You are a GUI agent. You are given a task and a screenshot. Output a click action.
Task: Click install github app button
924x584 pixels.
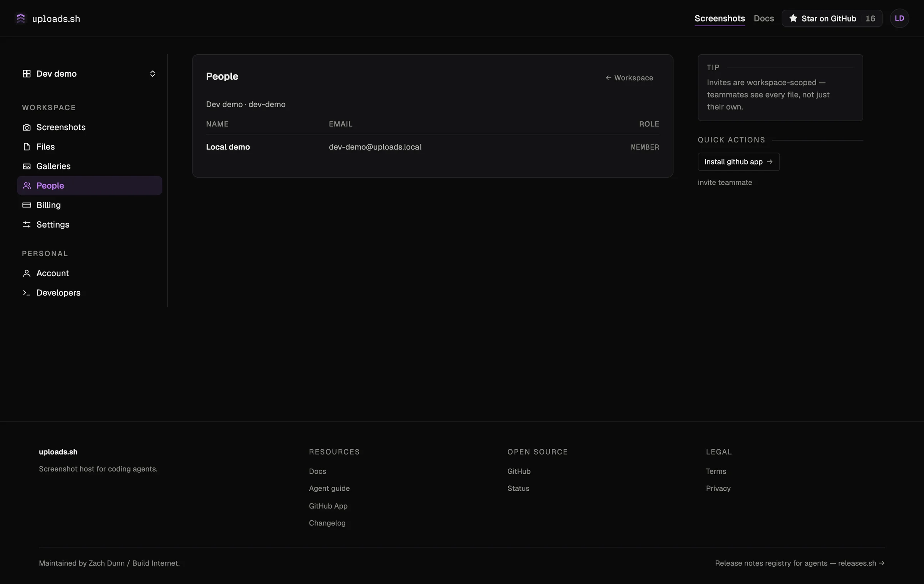click(x=738, y=162)
